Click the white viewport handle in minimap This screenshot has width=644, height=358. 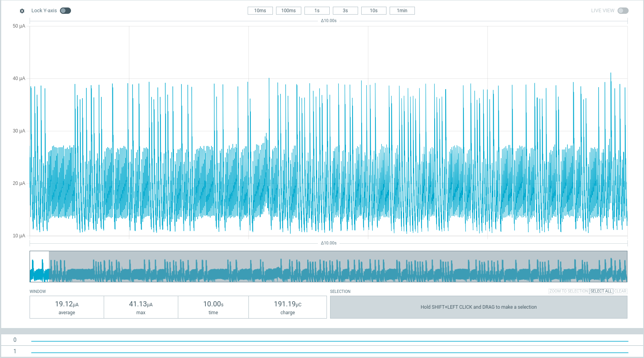click(39, 267)
